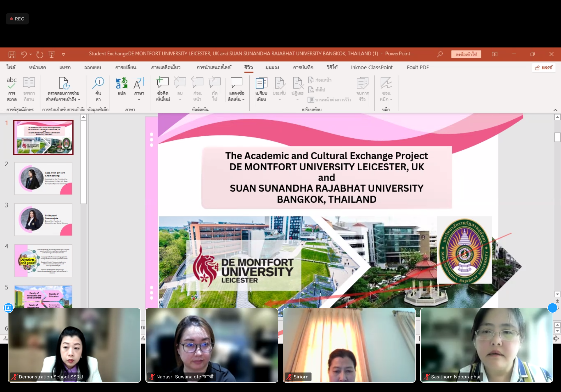Open the Language dropdown arrow

coord(139,99)
